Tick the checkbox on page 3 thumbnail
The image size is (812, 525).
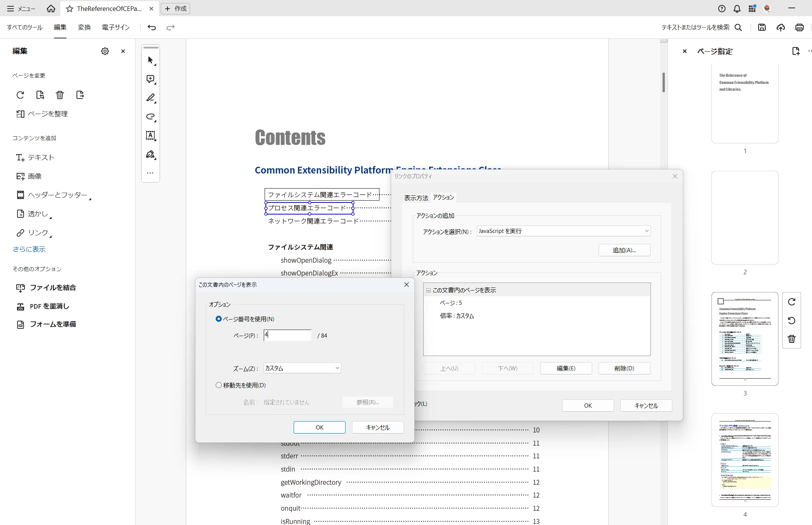pos(721,301)
